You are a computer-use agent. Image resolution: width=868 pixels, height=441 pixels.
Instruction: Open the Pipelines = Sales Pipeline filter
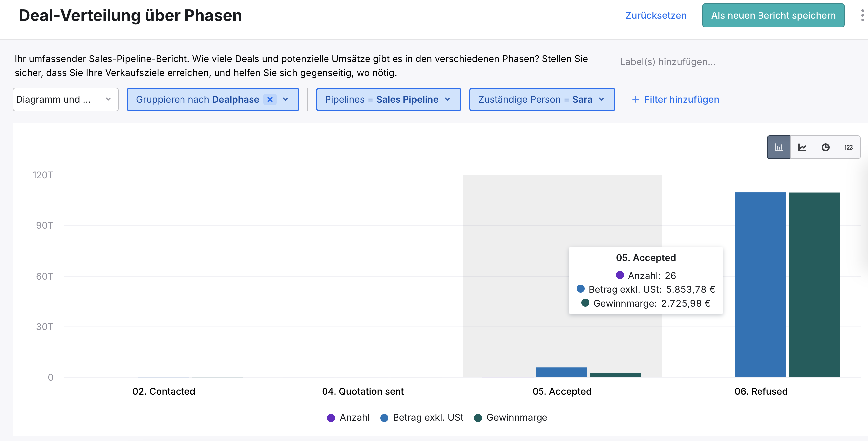coord(388,99)
